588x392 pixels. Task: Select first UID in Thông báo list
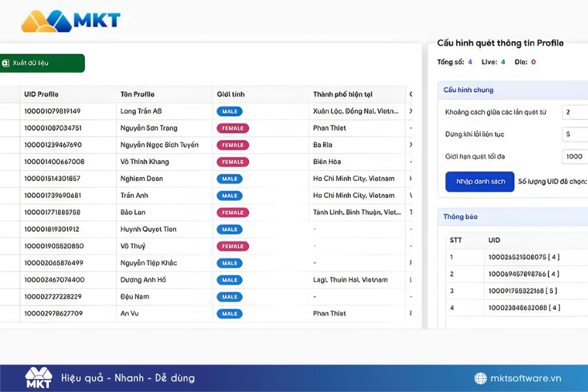click(523, 257)
